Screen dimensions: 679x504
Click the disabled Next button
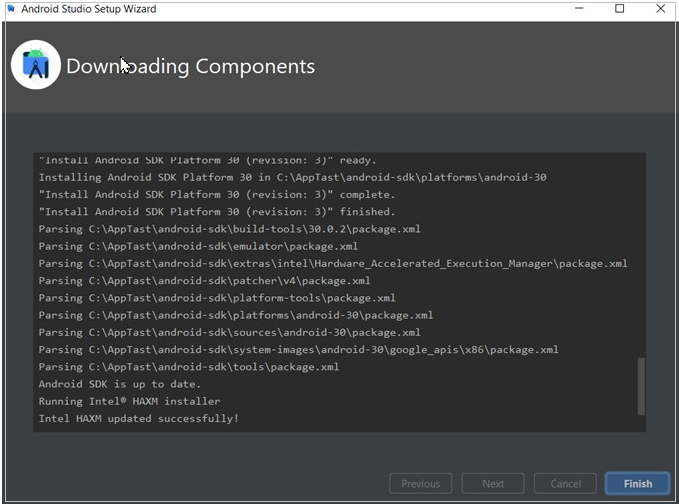click(493, 484)
